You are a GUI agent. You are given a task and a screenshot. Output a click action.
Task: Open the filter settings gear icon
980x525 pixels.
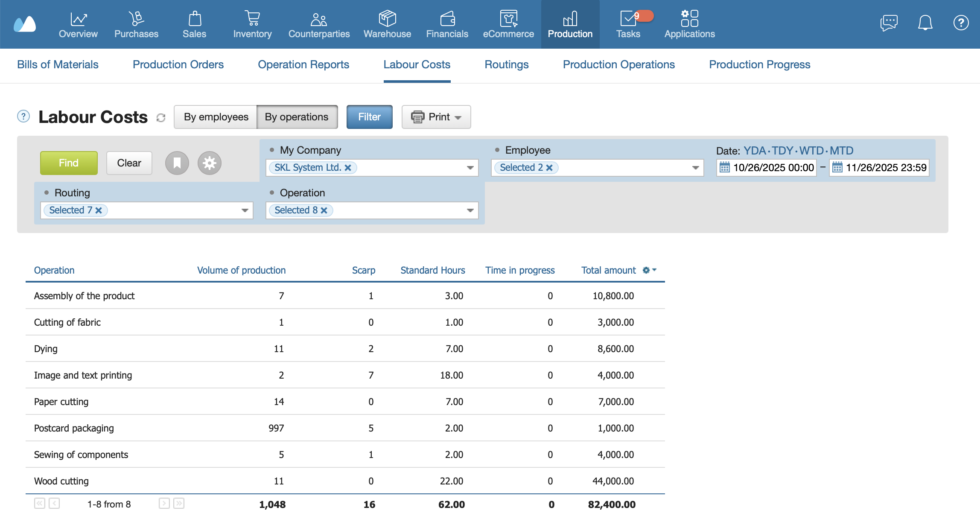tap(210, 163)
